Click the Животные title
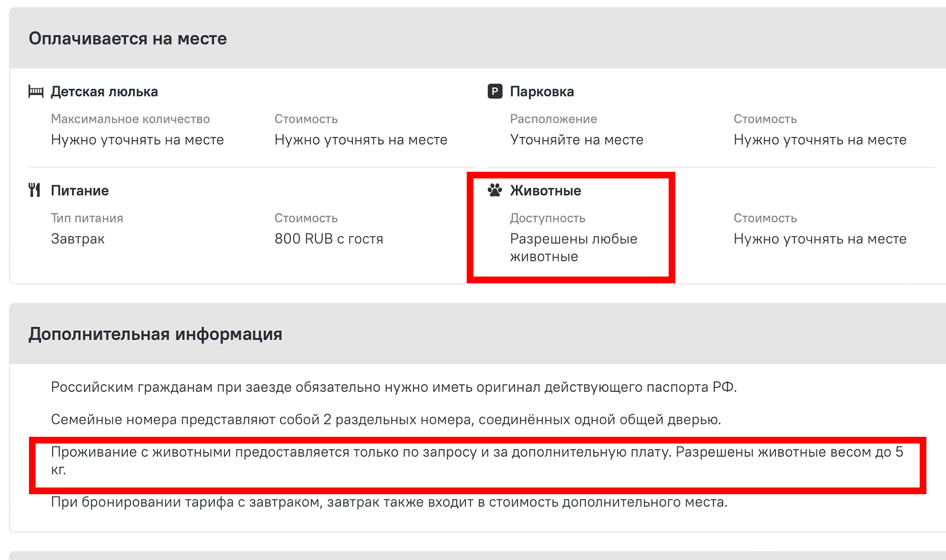Viewport: 946px width, 560px height. point(546,190)
